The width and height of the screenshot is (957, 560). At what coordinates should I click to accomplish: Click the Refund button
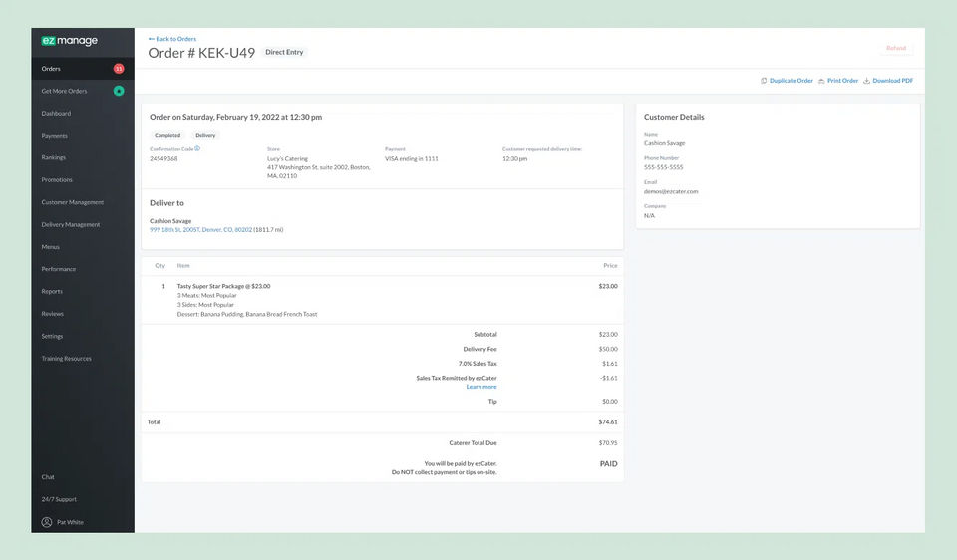click(x=896, y=48)
